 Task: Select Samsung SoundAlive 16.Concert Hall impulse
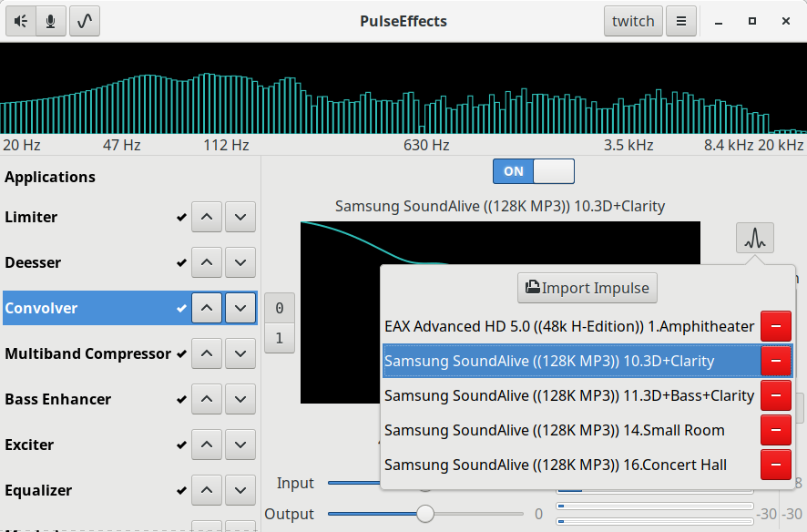(570, 465)
